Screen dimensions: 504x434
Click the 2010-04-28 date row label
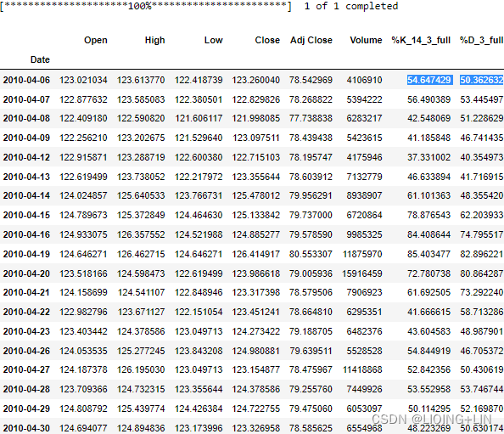click(x=26, y=389)
